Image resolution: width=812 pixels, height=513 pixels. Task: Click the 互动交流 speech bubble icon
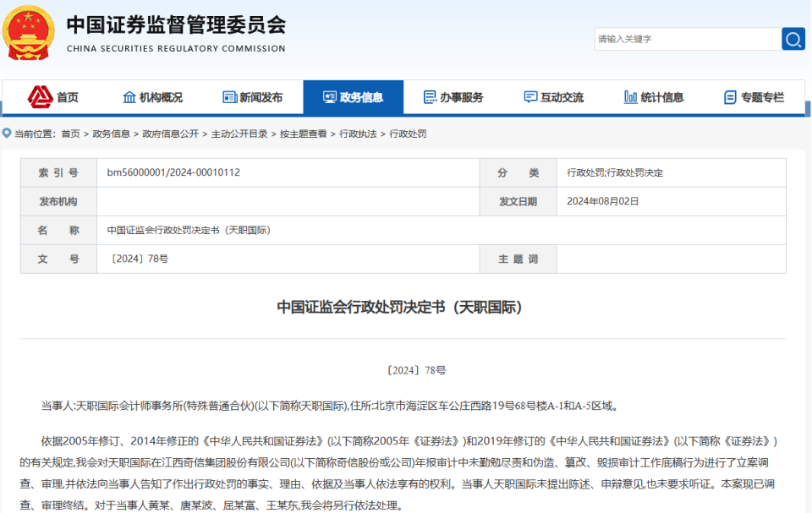coord(530,96)
